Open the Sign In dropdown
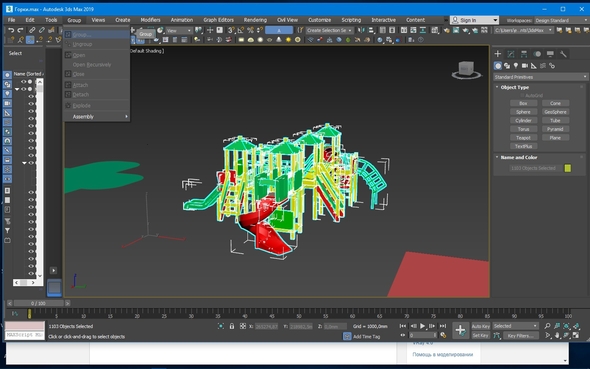This screenshot has height=369, width=590. pyautogui.click(x=474, y=20)
